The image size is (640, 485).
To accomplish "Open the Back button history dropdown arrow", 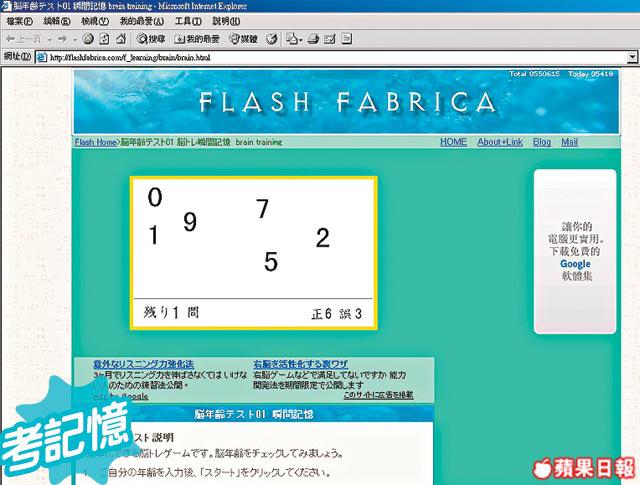I will [x=49, y=40].
